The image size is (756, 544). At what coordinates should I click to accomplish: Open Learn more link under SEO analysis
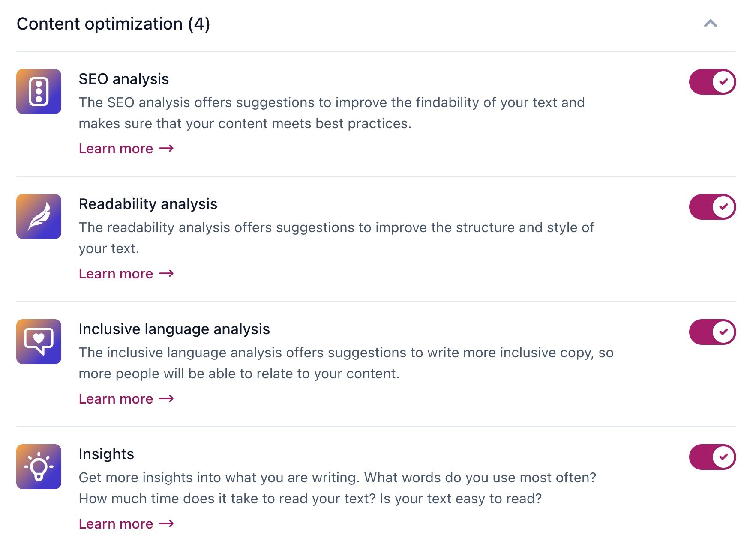126,149
